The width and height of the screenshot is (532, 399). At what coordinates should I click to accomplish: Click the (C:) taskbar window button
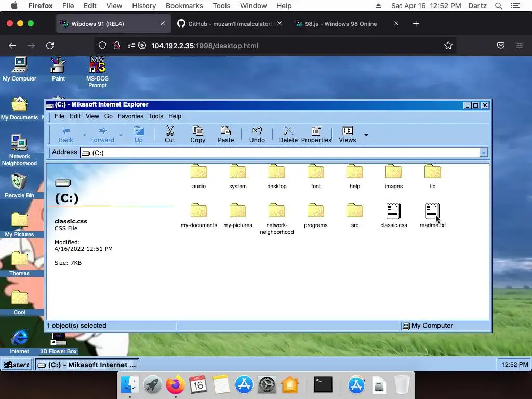(86, 365)
